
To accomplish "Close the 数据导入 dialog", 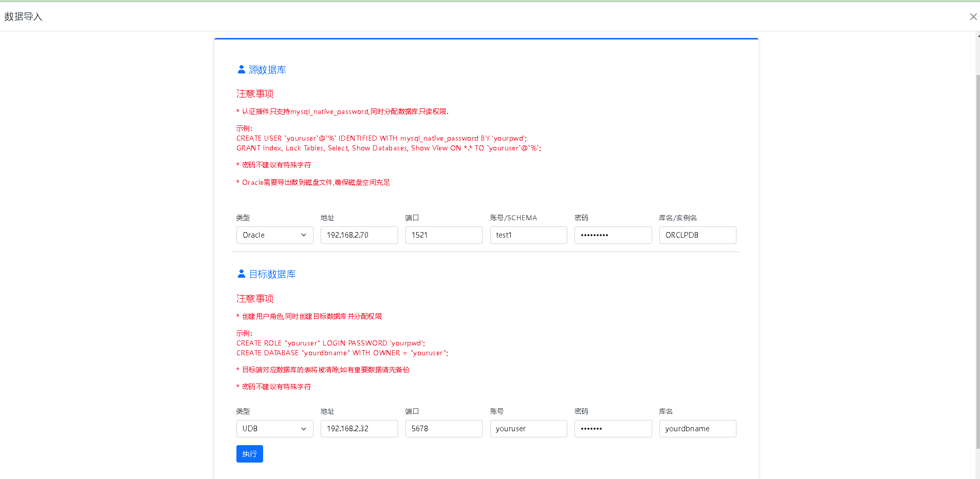I will point(973,16).
